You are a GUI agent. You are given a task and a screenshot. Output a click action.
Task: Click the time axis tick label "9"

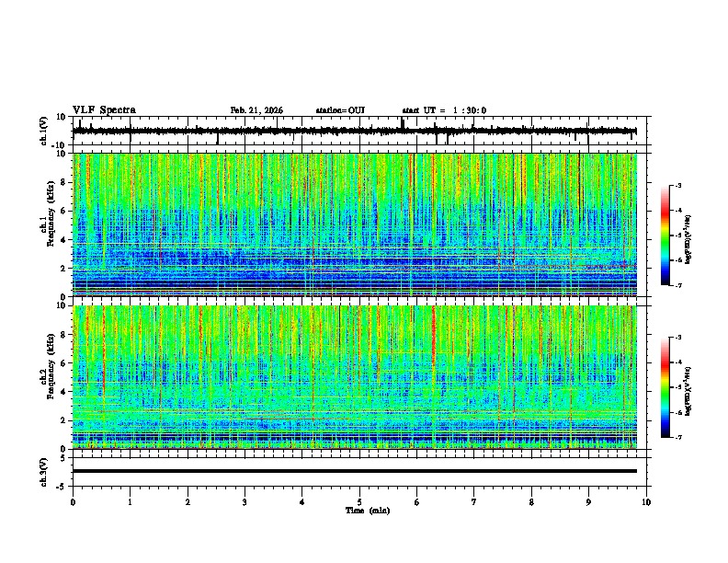click(588, 502)
